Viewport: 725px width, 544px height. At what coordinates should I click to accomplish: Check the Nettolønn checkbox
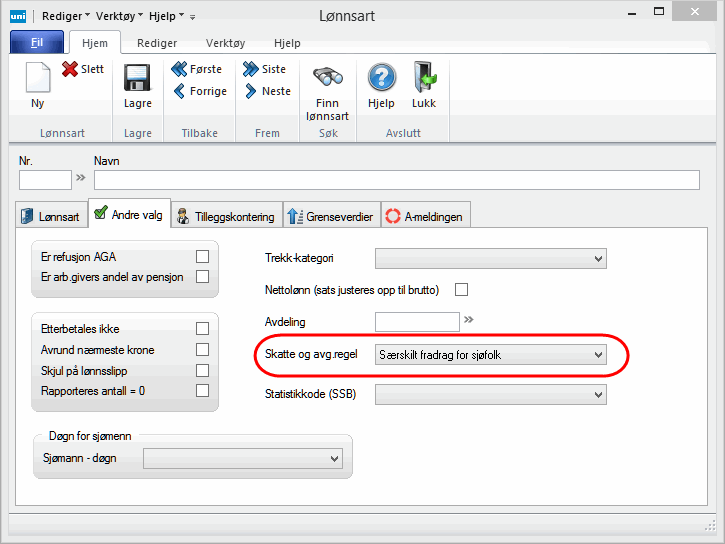tap(462, 290)
